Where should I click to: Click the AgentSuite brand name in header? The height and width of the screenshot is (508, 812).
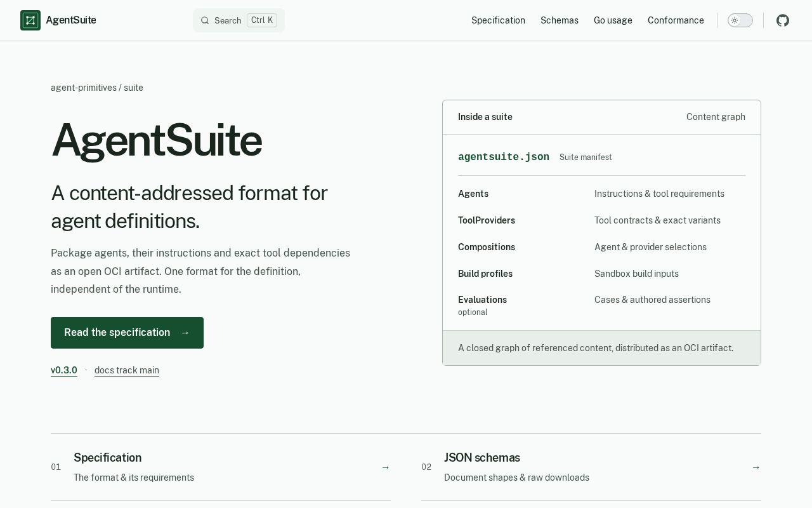[71, 20]
